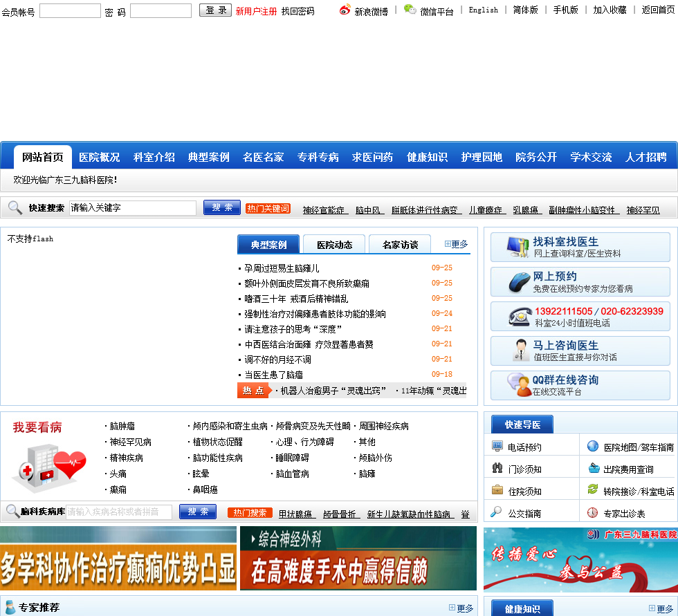Select disease category 脑肿瘤

click(122, 427)
